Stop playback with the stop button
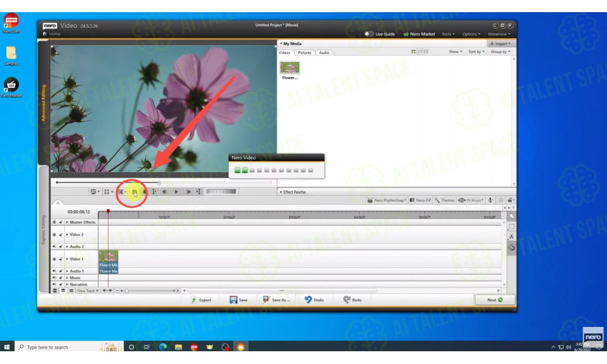 click(x=145, y=192)
